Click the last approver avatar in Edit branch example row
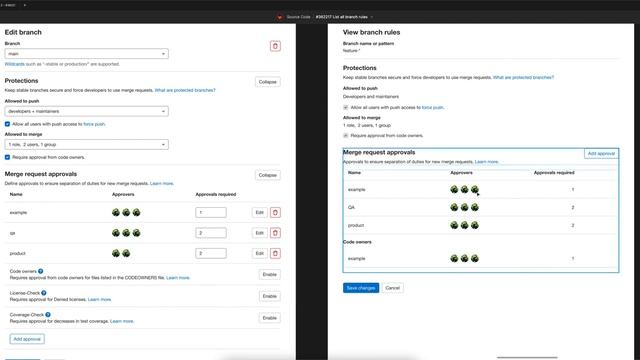Viewport: 640px width, 360px height. click(136, 212)
